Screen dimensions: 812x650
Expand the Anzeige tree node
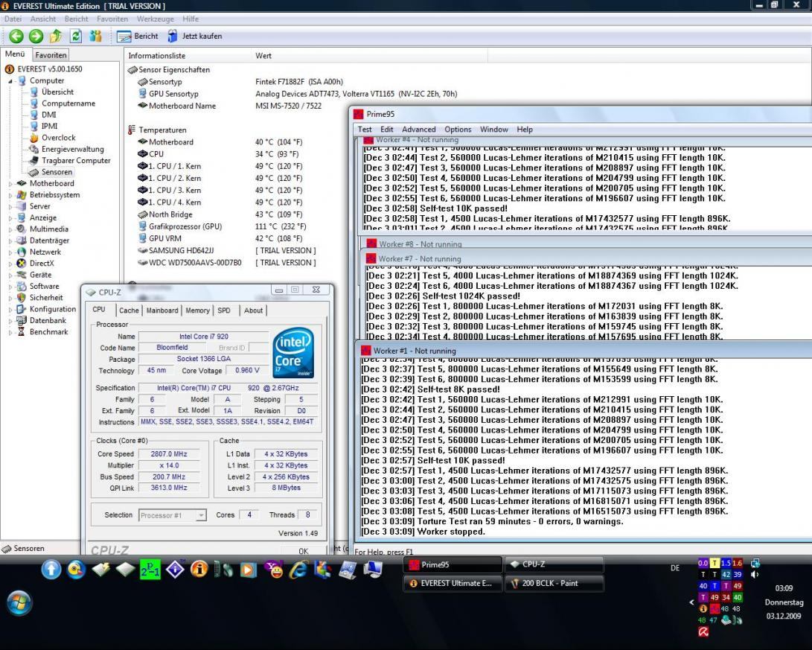coord(10,218)
